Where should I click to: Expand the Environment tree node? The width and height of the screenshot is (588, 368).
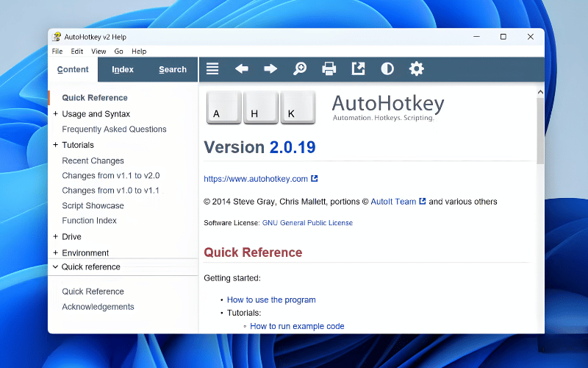(x=56, y=252)
